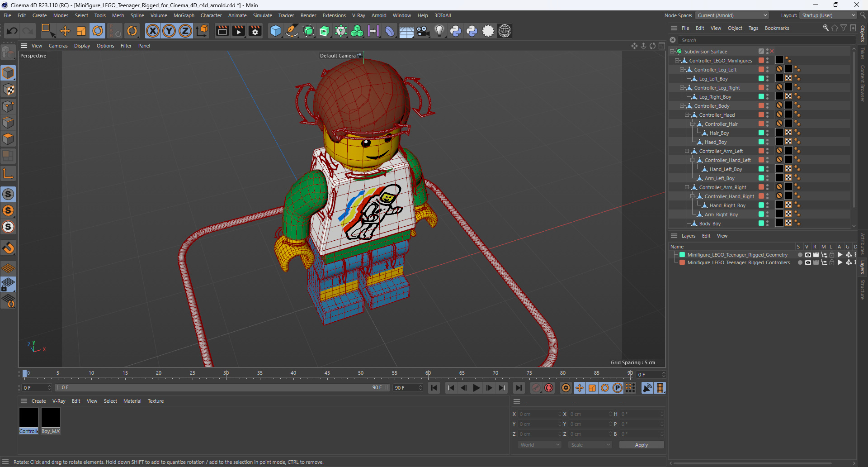Image resolution: width=868 pixels, height=467 pixels.
Task: Toggle Y axis lock
Action: tap(169, 31)
